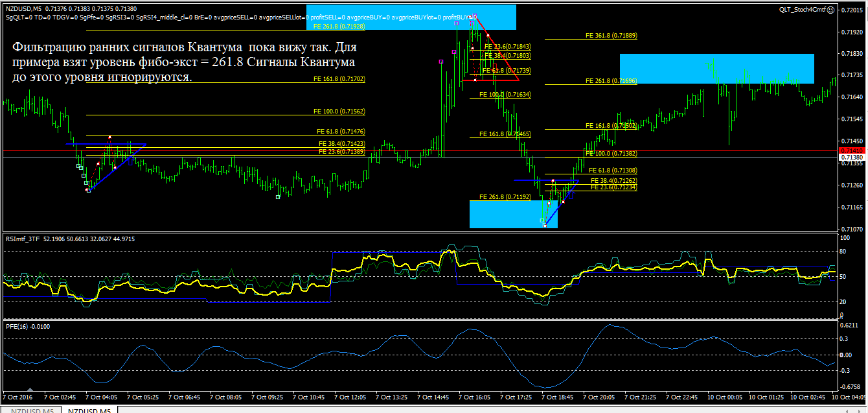Click the 7 Oct 2016 date on the time axis
This screenshot has width=868, height=413.
coord(17,396)
